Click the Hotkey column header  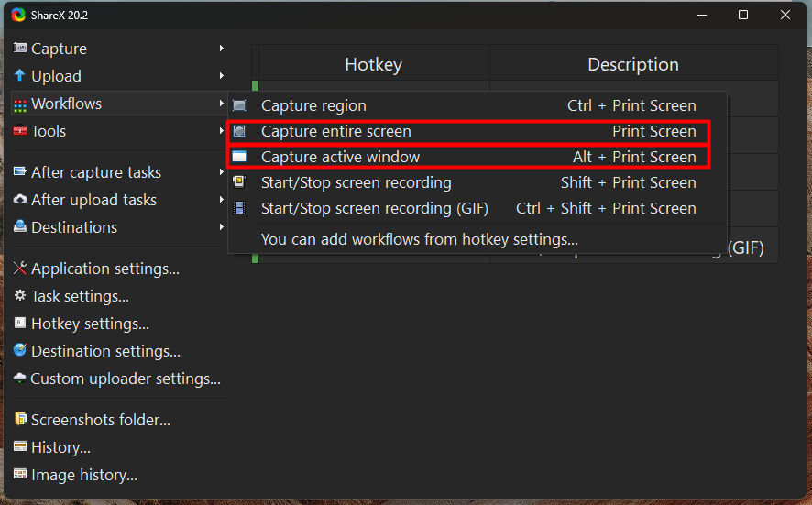374,64
